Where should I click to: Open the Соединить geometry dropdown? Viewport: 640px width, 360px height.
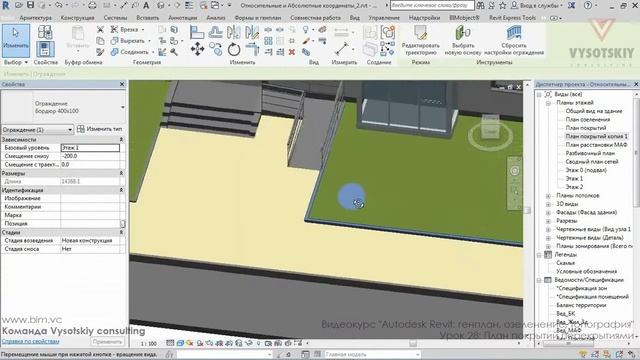[153, 52]
